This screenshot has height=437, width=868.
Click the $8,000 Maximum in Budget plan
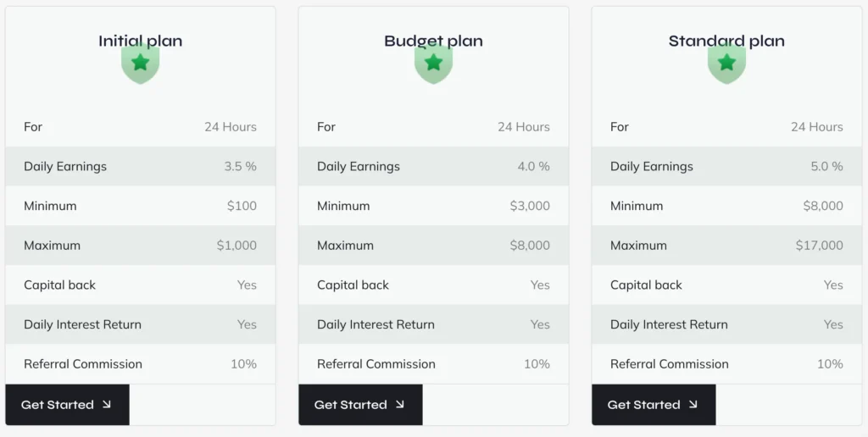click(530, 246)
